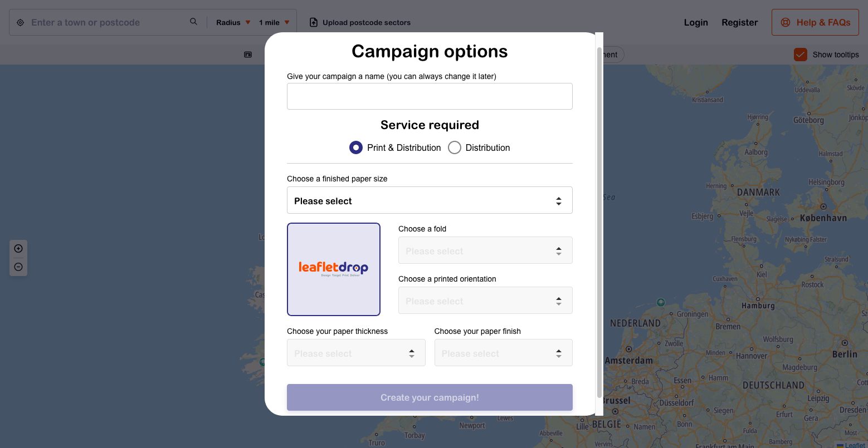The width and height of the screenshot is (868, 448).
Task: Zoom out the map with minus icon
Action: (x=18, y=267)
